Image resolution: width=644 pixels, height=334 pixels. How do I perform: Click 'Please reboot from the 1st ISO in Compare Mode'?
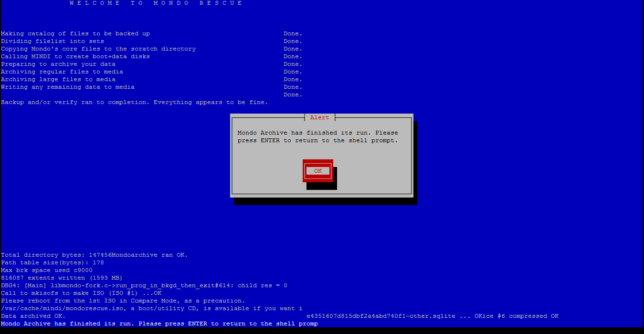pyautogui.click(x=123, y=301)
